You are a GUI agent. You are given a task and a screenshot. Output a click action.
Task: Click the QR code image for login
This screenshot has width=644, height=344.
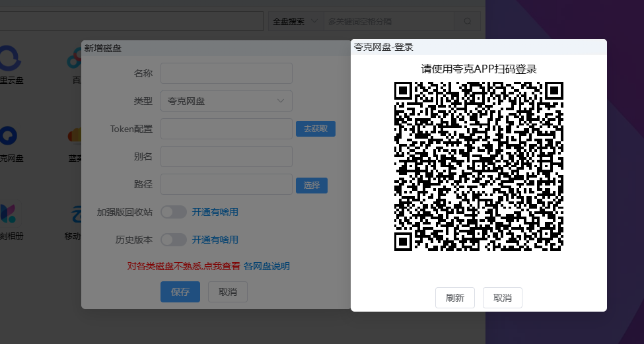tap(478, 166)
